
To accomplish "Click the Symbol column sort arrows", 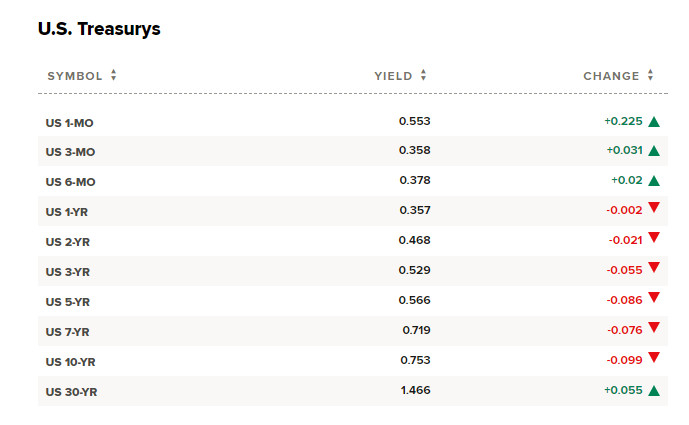I will point(114,76).
